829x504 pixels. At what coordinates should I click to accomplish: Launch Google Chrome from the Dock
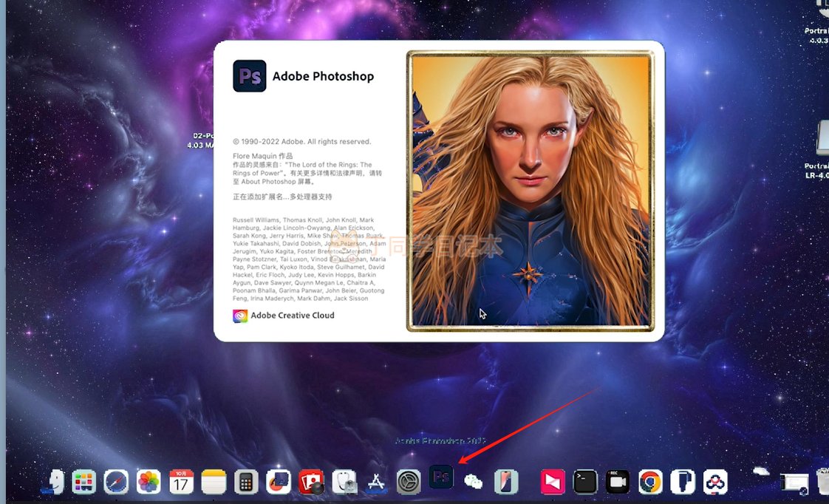coord(650,482)
